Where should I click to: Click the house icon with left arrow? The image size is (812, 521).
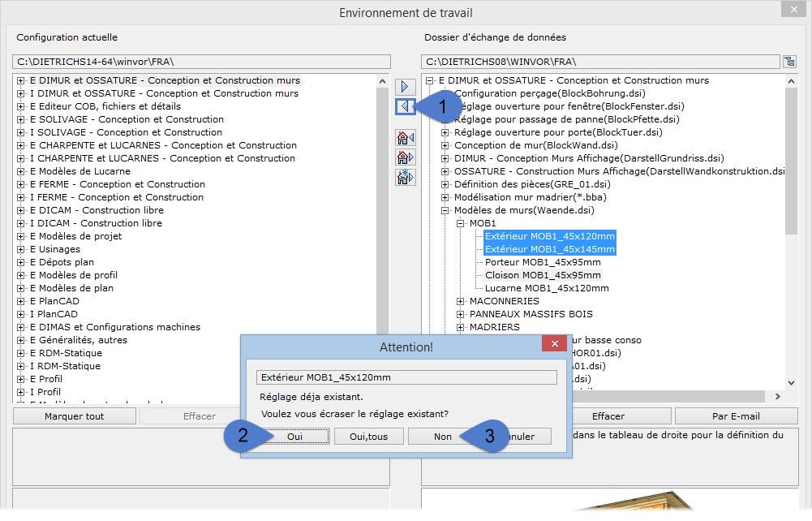point(405,137)
